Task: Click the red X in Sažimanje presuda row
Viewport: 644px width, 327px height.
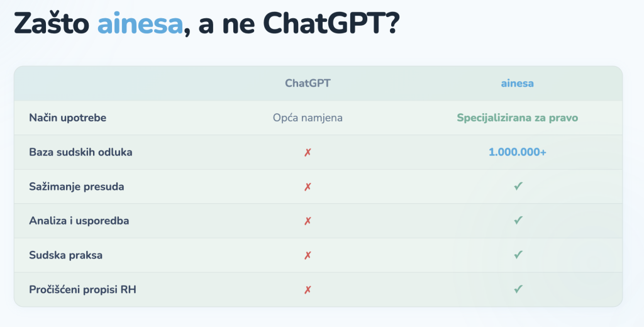Action: (308, 187)
